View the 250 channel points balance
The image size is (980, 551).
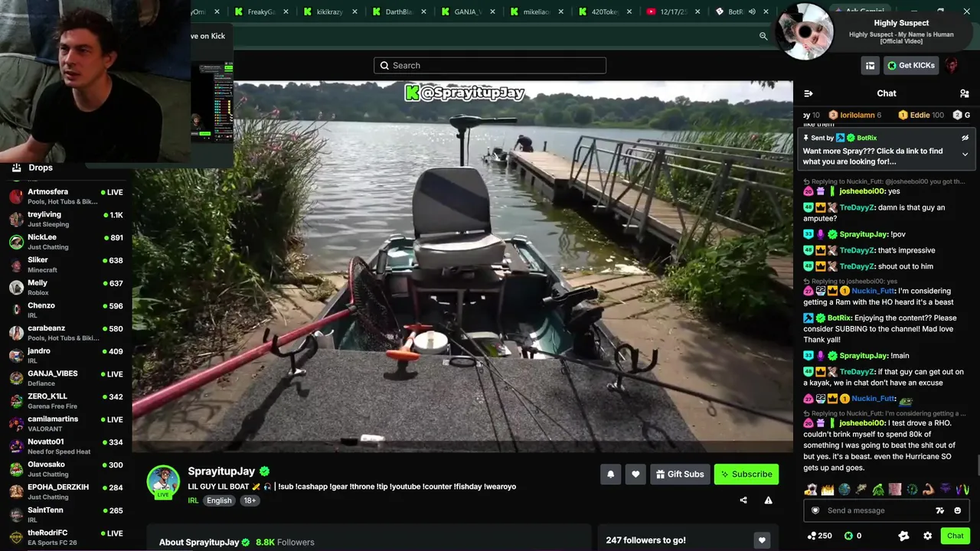click(819, 536)
